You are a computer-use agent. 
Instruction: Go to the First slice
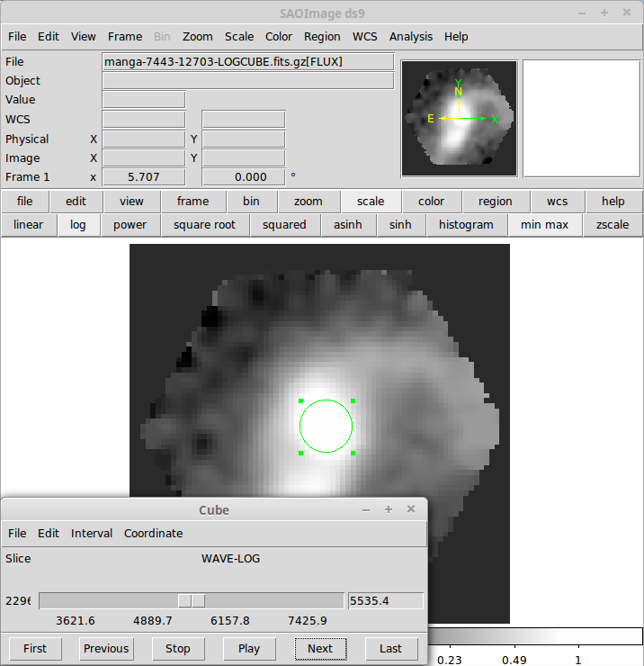click(35, 648)
